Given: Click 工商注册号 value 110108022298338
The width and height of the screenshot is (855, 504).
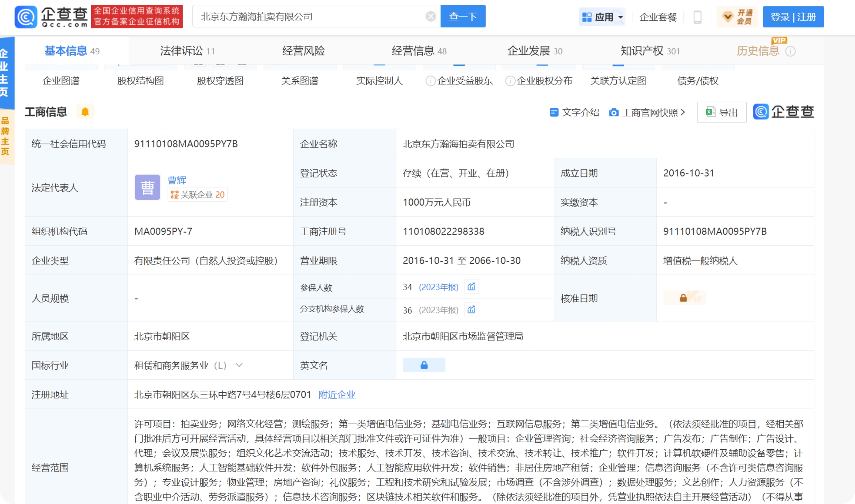Looking at the screenshot, I should [443, 231].
